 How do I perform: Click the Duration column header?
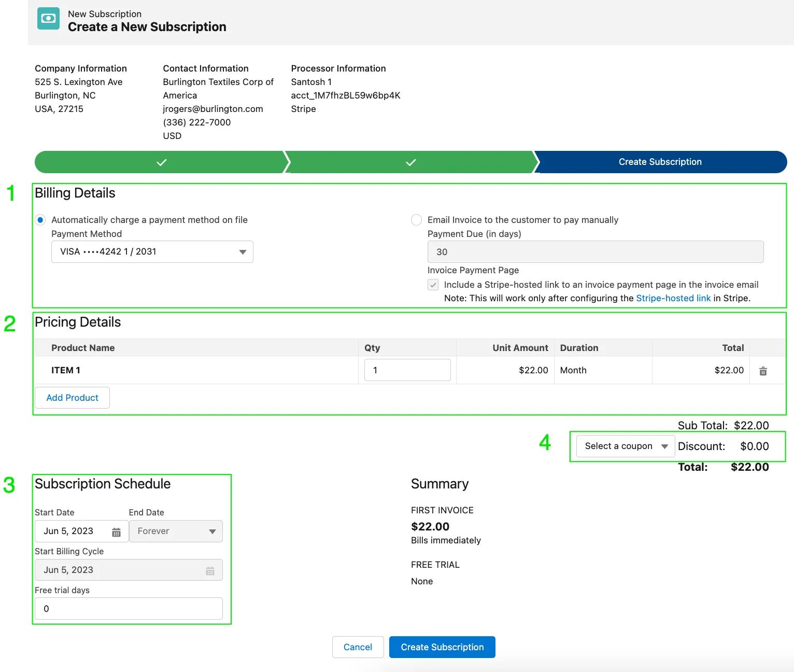579,348
